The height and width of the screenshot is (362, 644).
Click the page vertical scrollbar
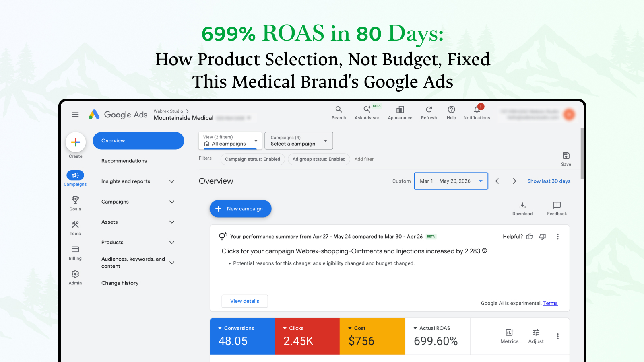(x=582, y=153)
